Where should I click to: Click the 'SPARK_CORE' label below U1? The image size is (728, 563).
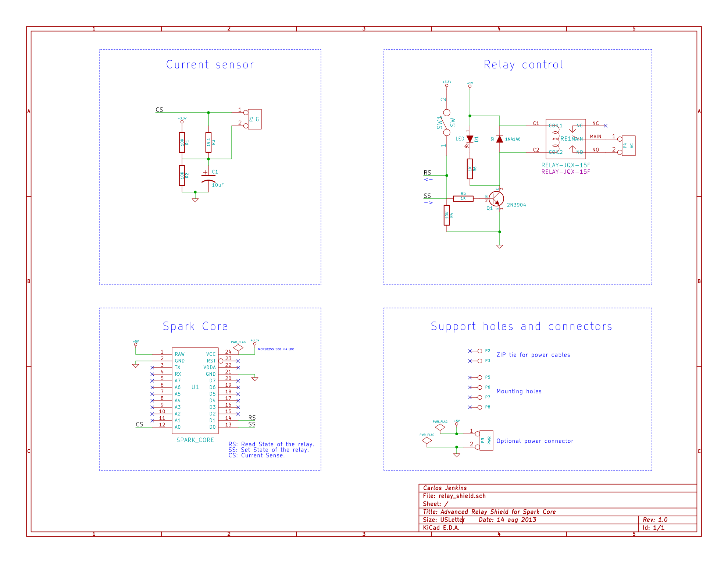pyautogui.click(x=195, y=440)
